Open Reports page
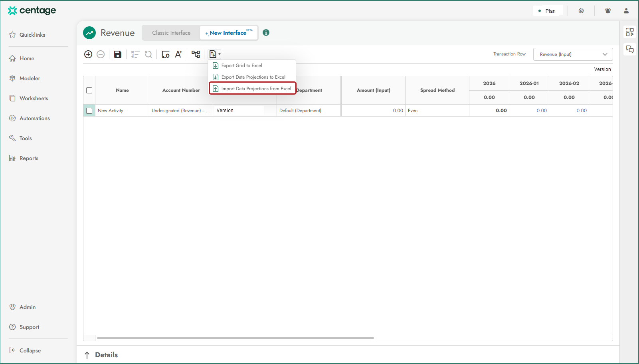Viewport: 639px width, 364px height. pyautogui.click(x=29, y=158)
